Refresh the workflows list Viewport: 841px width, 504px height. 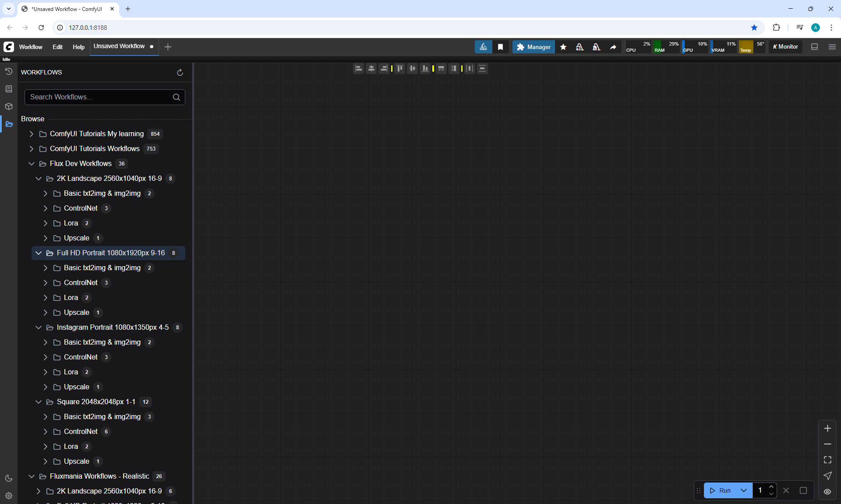[180, 72]
